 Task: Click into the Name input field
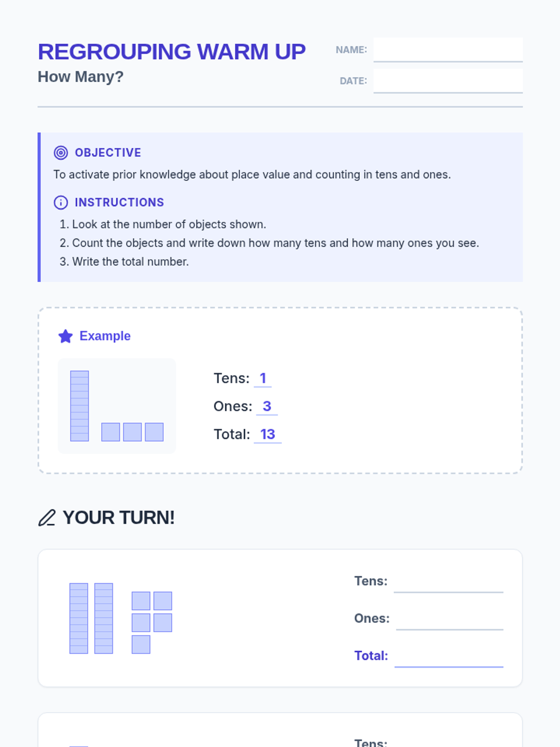point(448,49)
